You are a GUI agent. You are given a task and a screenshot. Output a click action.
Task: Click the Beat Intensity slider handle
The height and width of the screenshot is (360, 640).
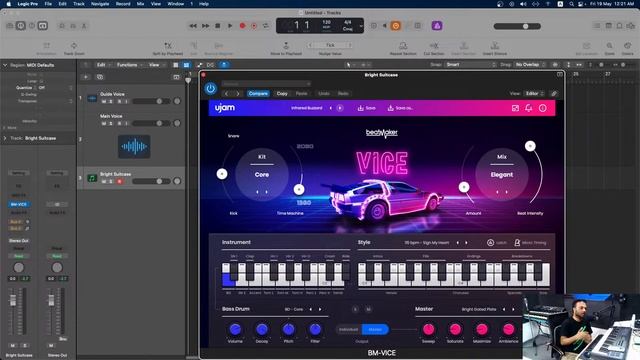[x=530, y=146]
